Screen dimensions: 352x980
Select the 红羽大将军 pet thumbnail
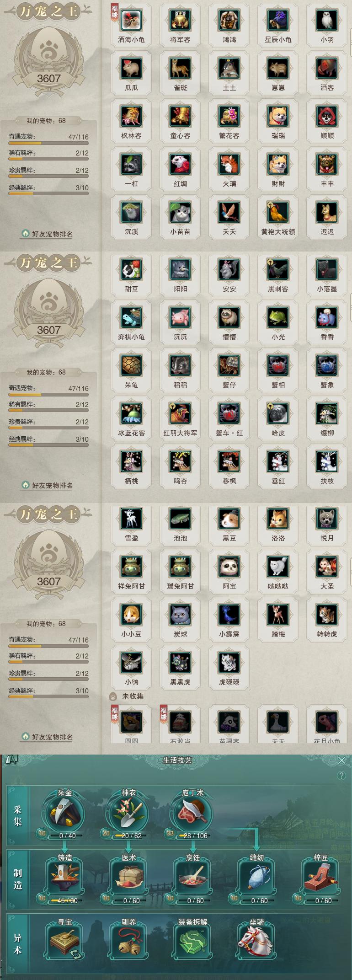[180, 413]
